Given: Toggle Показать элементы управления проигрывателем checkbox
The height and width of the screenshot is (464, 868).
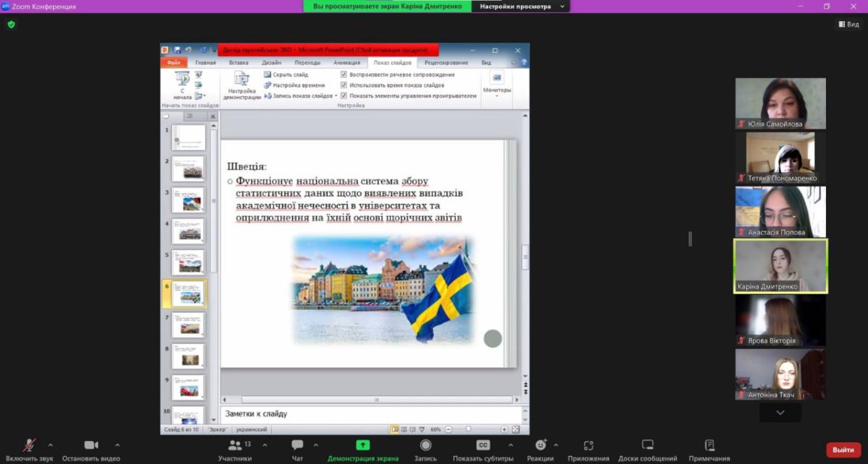Looking at the screenshot, I should pyautogui.click(x=344, y=95).
